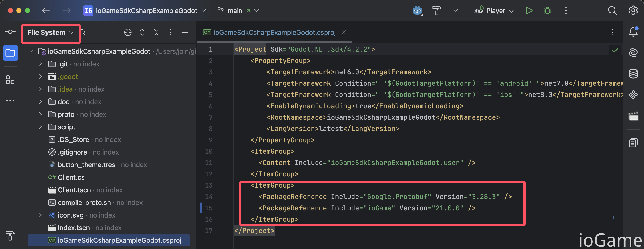Image resolution: width=644 pixels, height=249 pixels.
Task: Click the Run Player green play icon
Action: coord(529,10)
